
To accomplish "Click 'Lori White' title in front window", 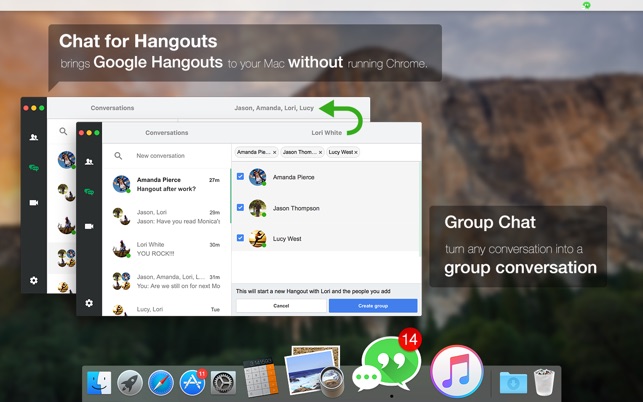I will point(326,132).
